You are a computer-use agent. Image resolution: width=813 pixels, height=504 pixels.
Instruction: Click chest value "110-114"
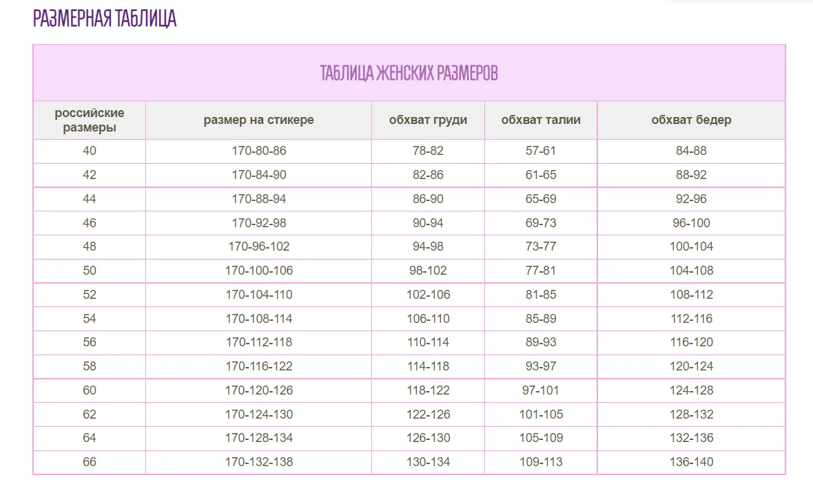click(429, 342)
